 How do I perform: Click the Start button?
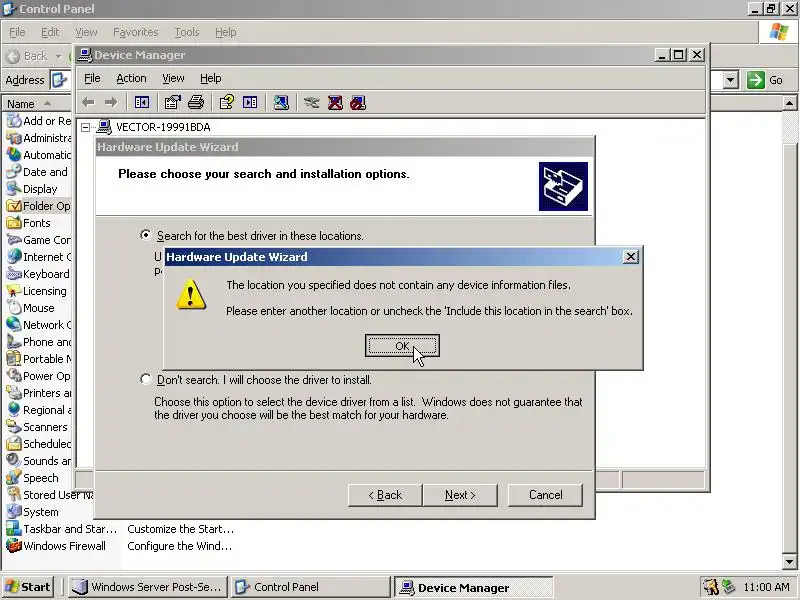[28, 587]
